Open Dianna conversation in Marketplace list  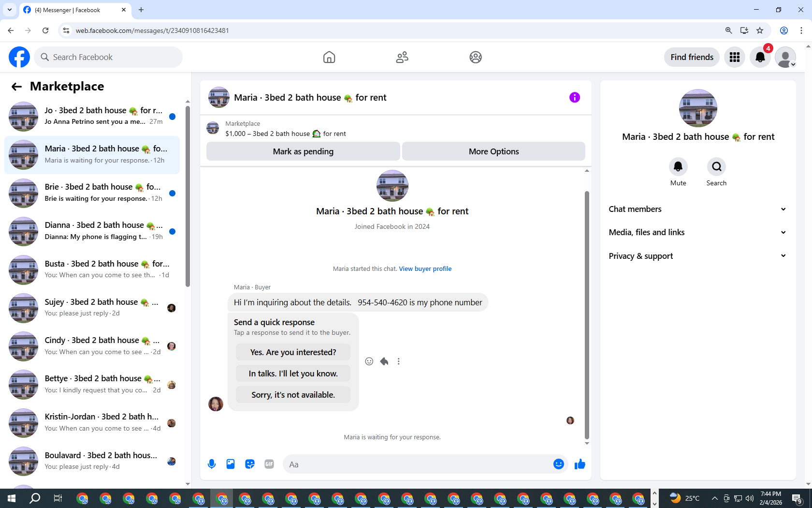[x=92, y=231]
